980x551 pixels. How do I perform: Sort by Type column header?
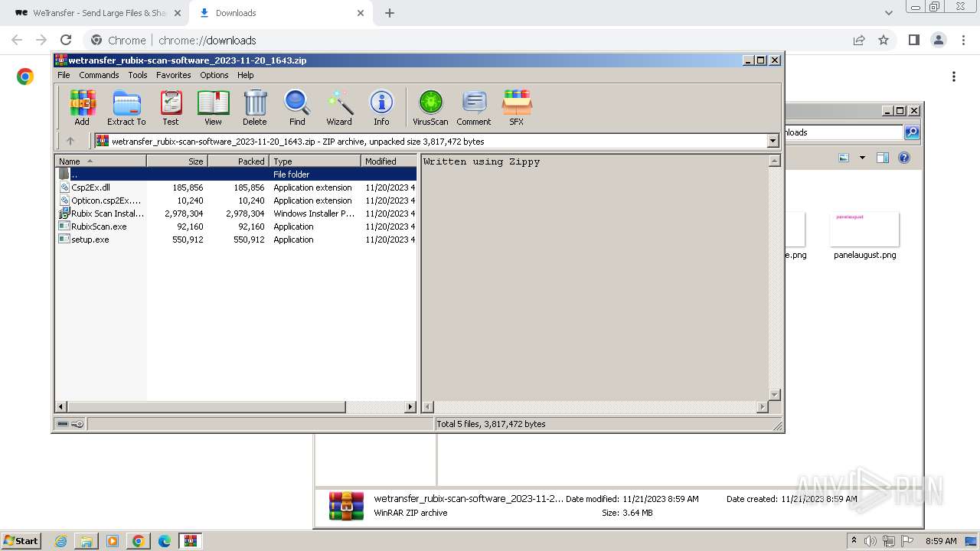coord(315,161)
